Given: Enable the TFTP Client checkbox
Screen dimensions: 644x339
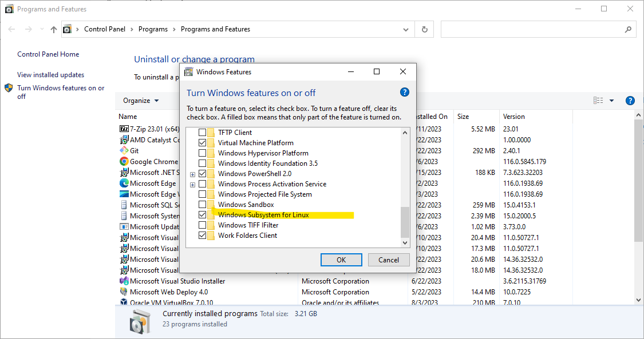Looking at the screenshot, I should click(203, 133).
